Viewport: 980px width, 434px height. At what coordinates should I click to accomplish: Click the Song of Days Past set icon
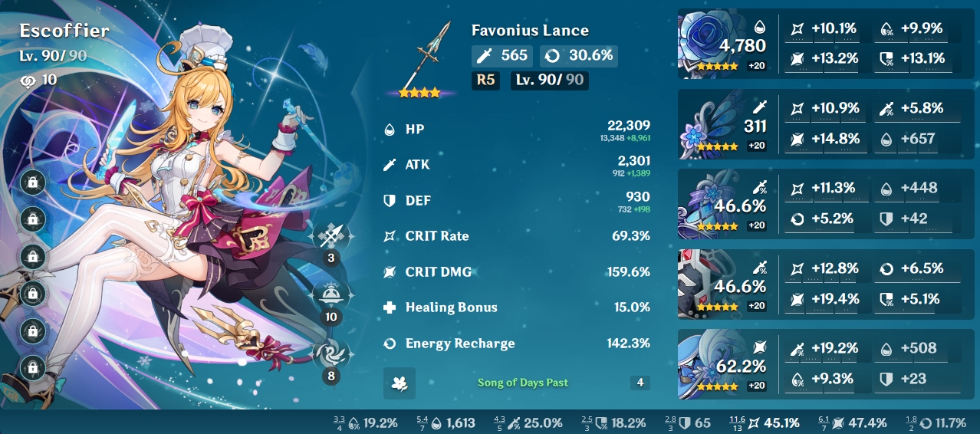pyautogui.click(x=400, y=383)
